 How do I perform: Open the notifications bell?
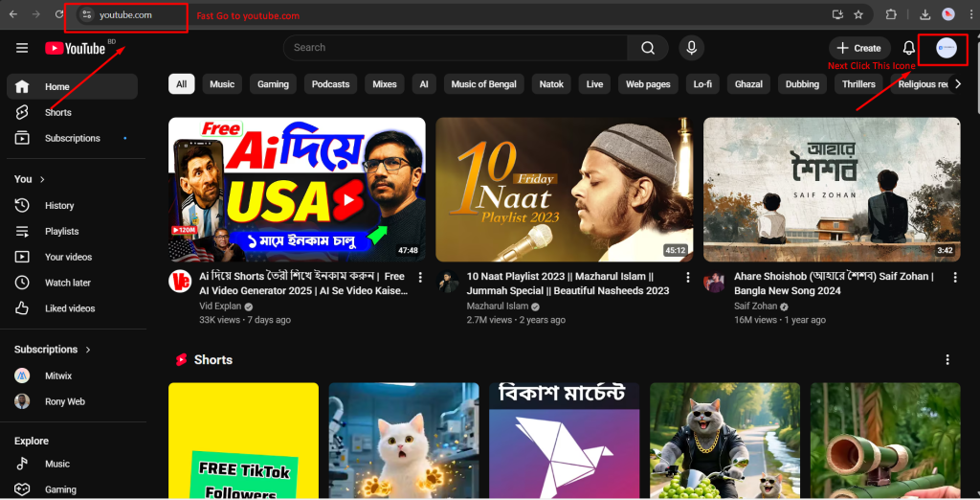pos(909,48)
